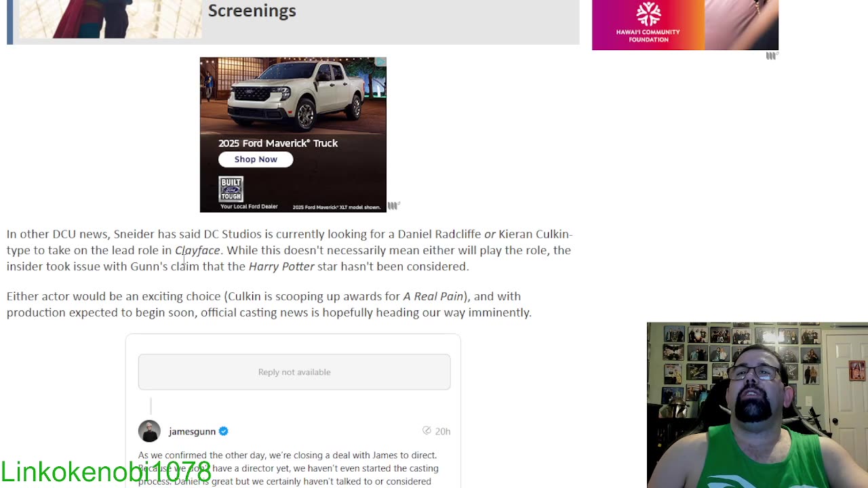This screenshot has height=488, width=868.
Task: Open the Ford Maverick truck ad image
Action: 293,134
